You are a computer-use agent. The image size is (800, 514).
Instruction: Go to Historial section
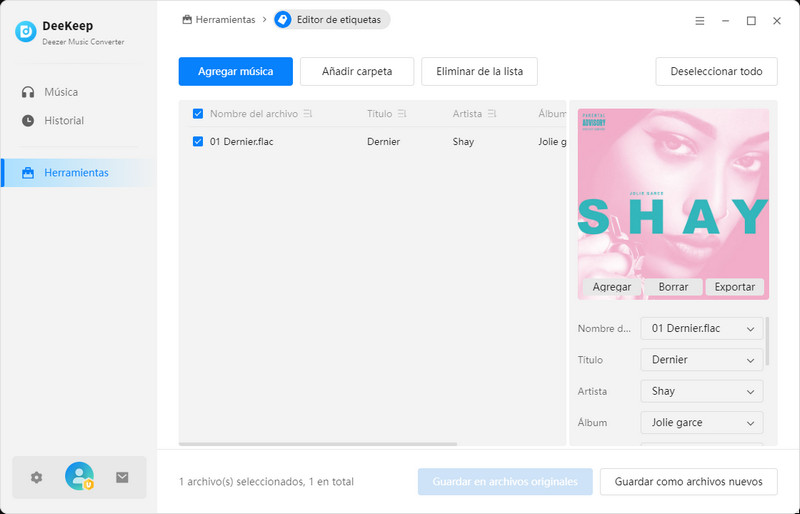coord(64,120)
